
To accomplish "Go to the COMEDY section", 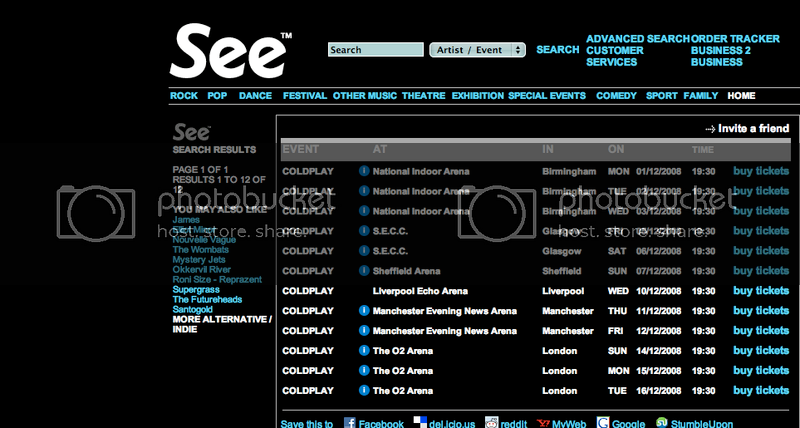I will [x=616, y=95].
